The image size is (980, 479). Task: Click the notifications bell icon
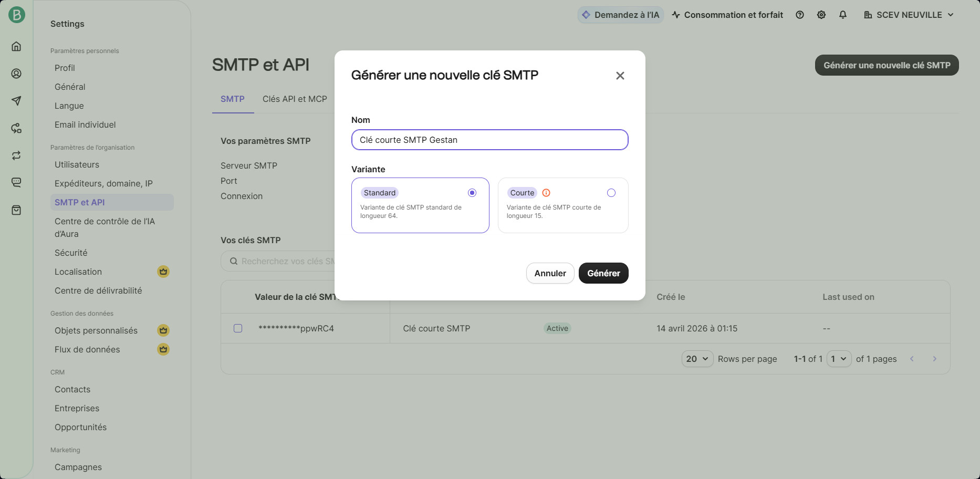click(842, 15)
